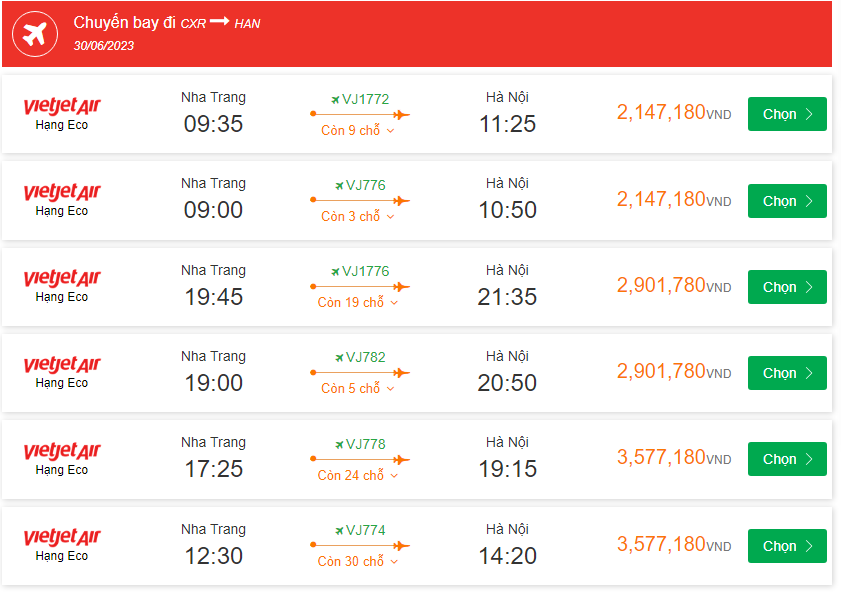Expand the 'Còn 3 chỗ' seat details

358,217
